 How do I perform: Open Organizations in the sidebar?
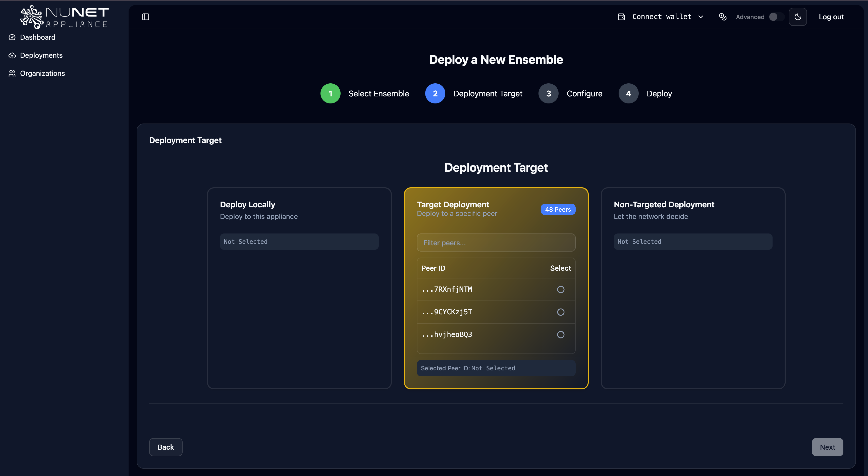tap(42, 73)
